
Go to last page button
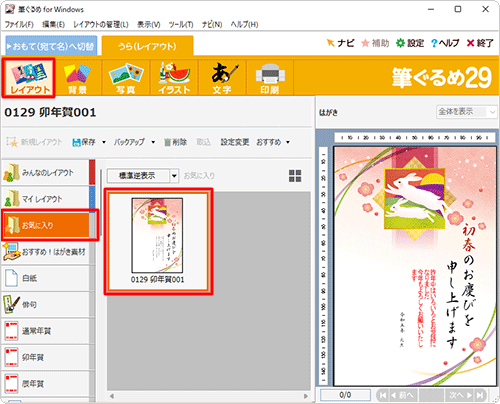tap(480, 395)
